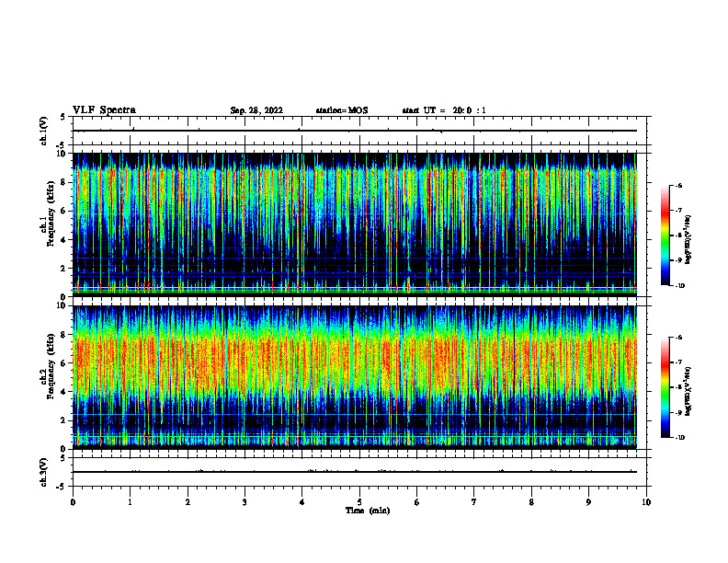Click the "station=MOS" header label
The height and width of the screenshot is (563, 728).
(342, 110)
